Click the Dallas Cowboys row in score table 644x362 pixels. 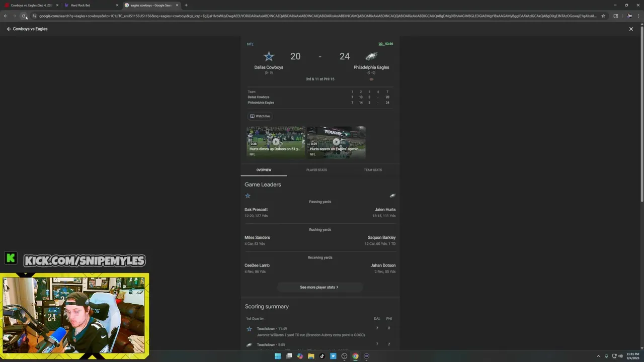pos(319,97)
